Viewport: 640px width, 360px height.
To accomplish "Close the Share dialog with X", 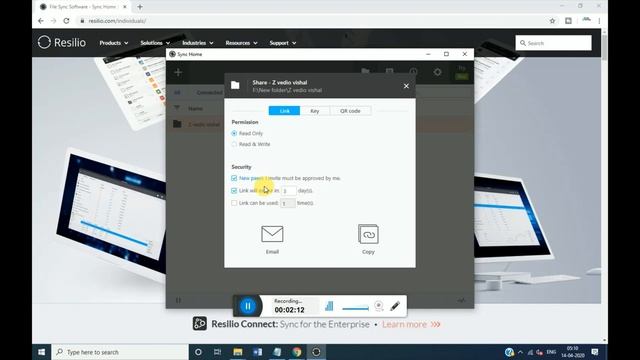I will 406,86.
